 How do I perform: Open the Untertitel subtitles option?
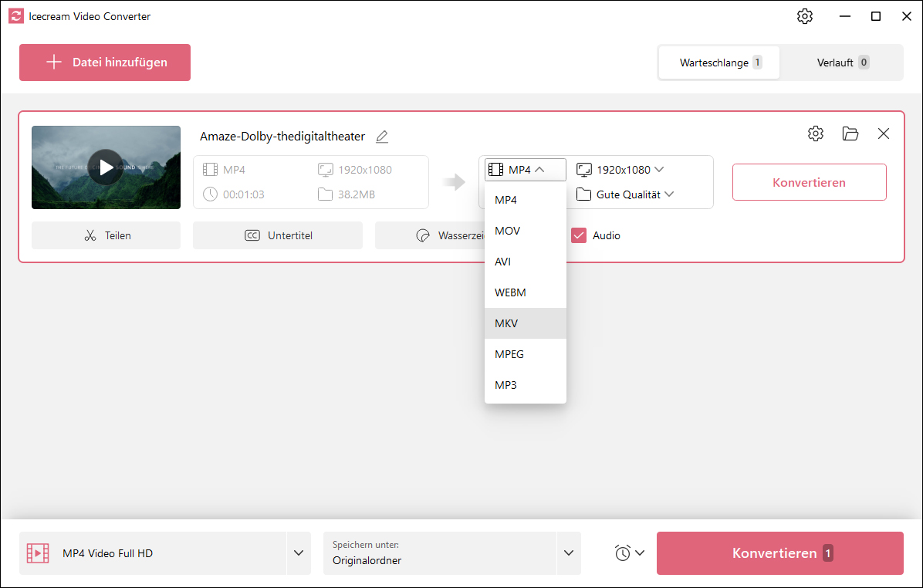[x=278, y=235]
